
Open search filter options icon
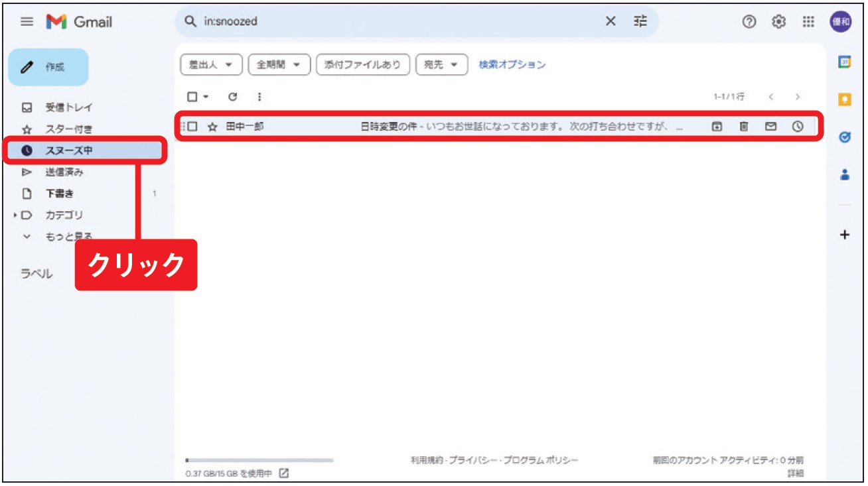[x=640, y=22]
